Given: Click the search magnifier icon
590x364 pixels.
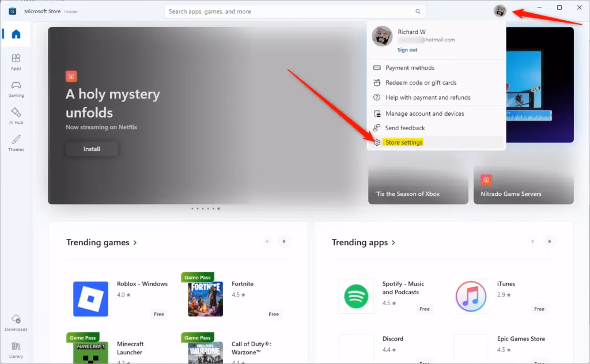Looking at the screenshot, I should [x=418, y=12].
